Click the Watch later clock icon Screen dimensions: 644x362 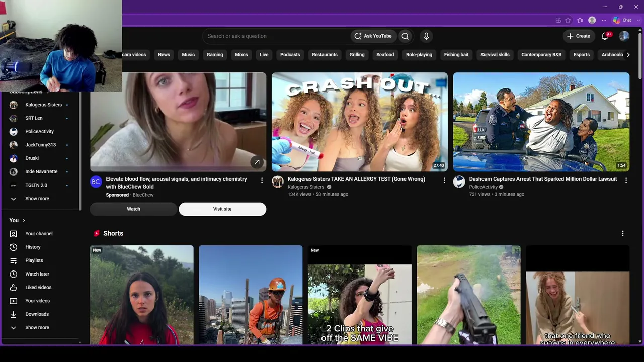coord(14,274)
